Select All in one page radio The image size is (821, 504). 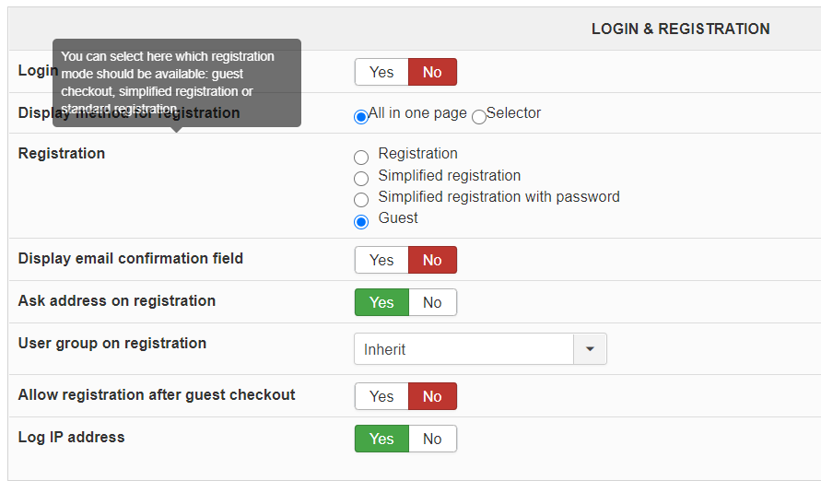pos(361,117)
